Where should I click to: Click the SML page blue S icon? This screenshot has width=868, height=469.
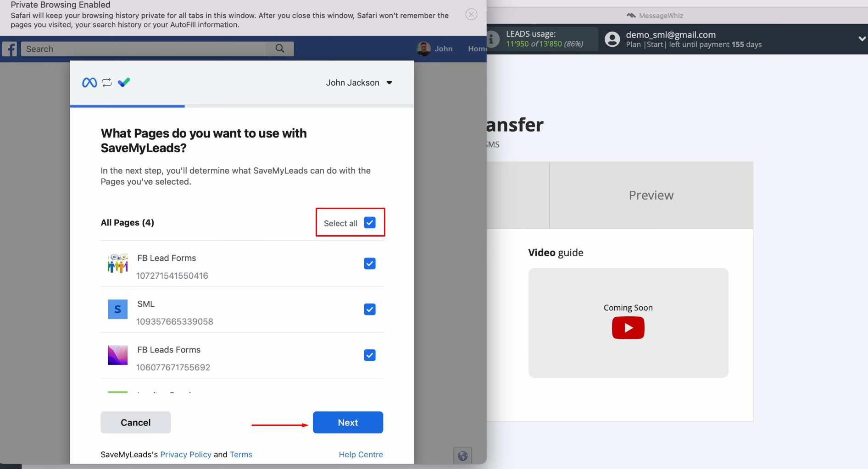pyautogui.click(x=118, y=309)
